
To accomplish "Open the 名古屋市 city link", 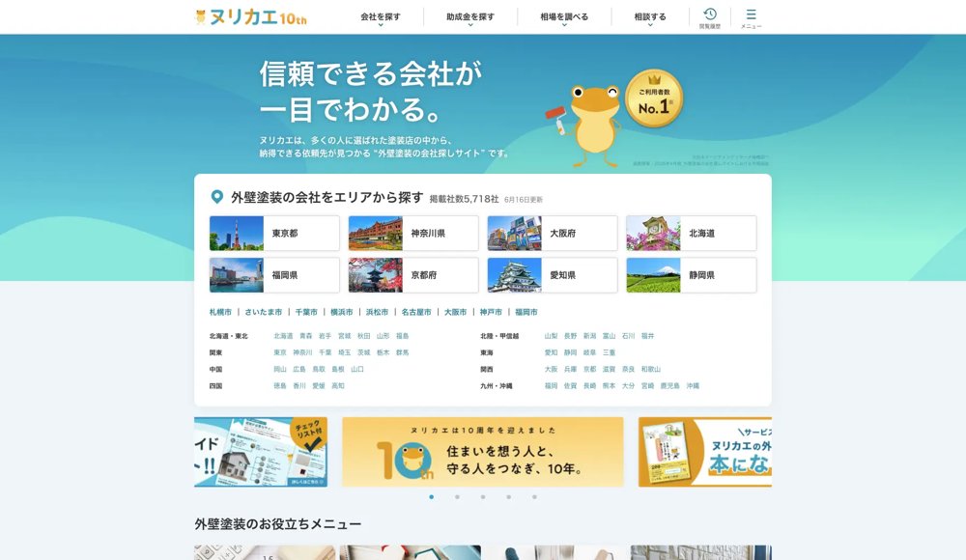I will point(416,312).
